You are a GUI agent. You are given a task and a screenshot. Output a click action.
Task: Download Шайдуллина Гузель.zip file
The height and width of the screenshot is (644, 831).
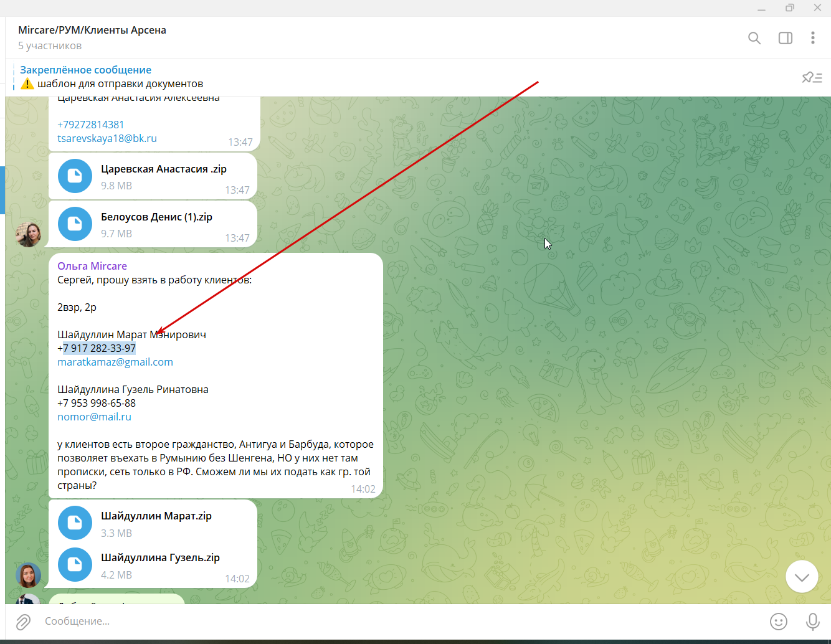[75, 565]
